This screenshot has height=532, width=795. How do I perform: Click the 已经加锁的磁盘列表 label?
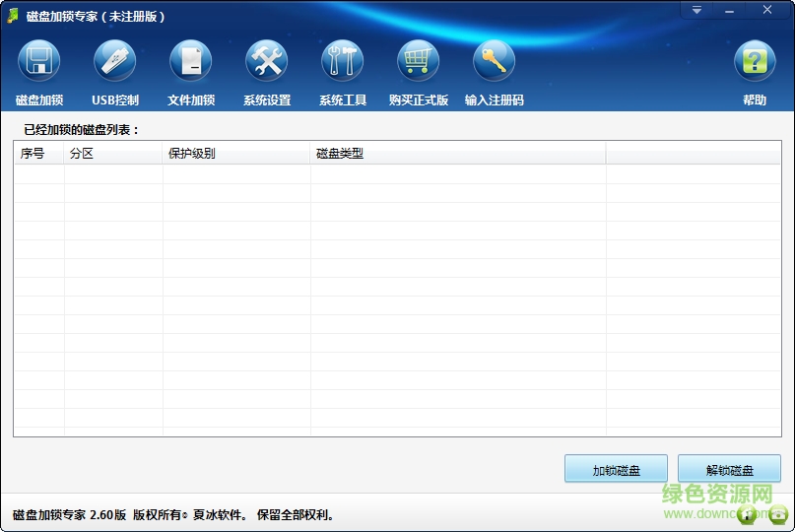81,130
